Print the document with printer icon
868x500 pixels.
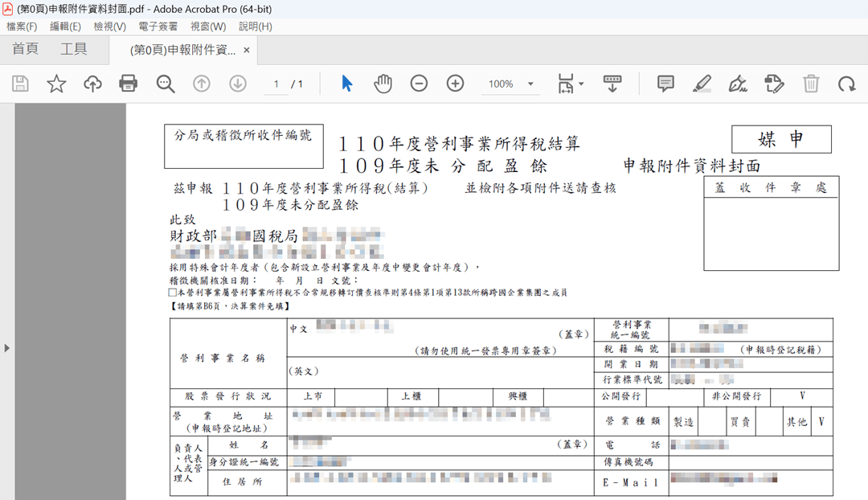129,84
